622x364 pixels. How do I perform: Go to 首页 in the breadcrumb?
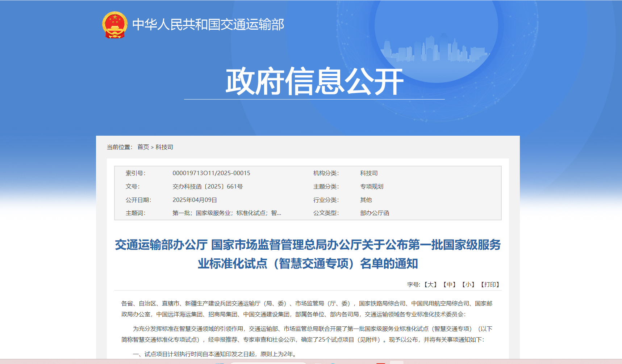[x=143, y=147]
